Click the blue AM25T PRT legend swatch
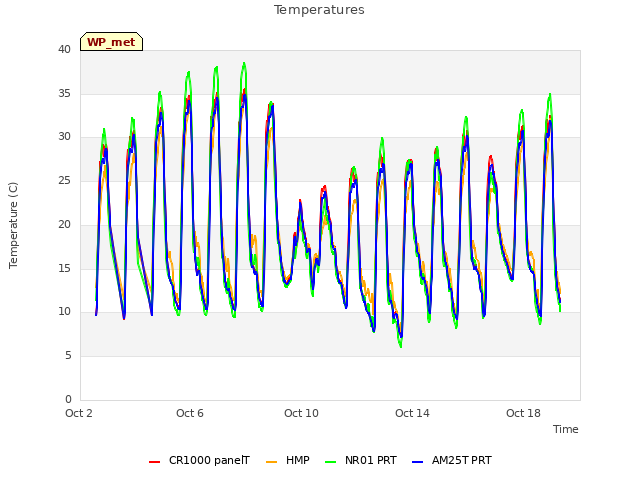The image size is (640, 480). (x=418, y=461)
